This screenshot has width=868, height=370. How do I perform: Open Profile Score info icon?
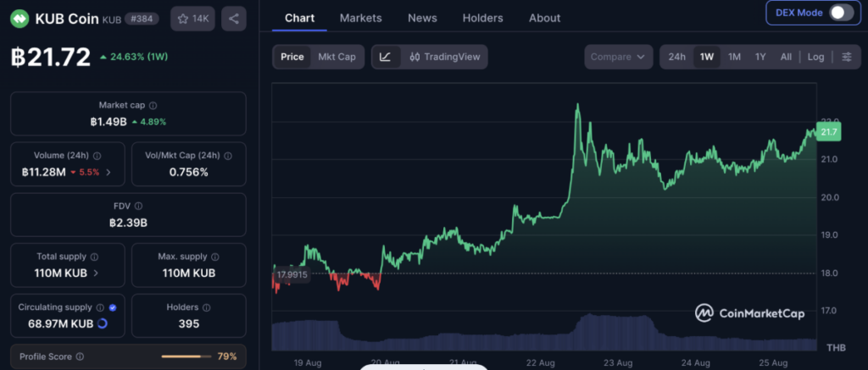point(80,356)
